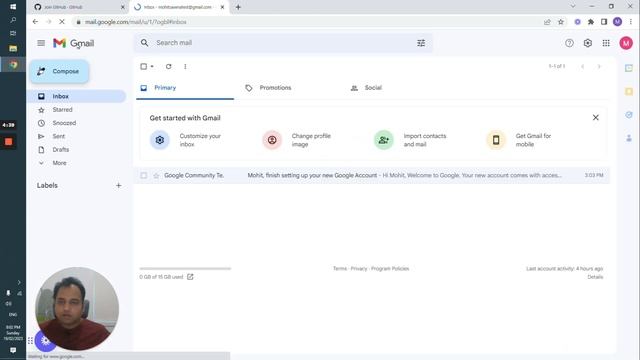The width and height of the screenshot is (640, 360).
Task: Show search options filter icon
Action: (x=421, y=43)
